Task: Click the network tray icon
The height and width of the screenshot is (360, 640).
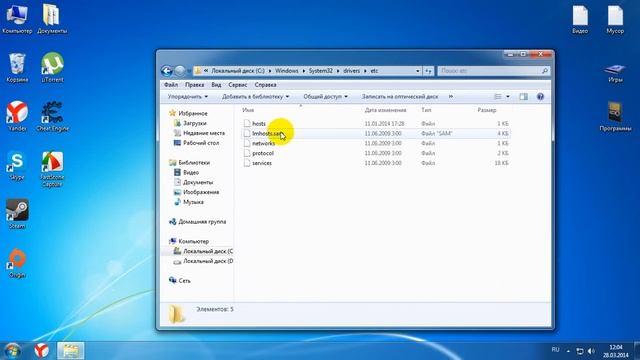Action: pyautogui.click(x=580, y=351)
